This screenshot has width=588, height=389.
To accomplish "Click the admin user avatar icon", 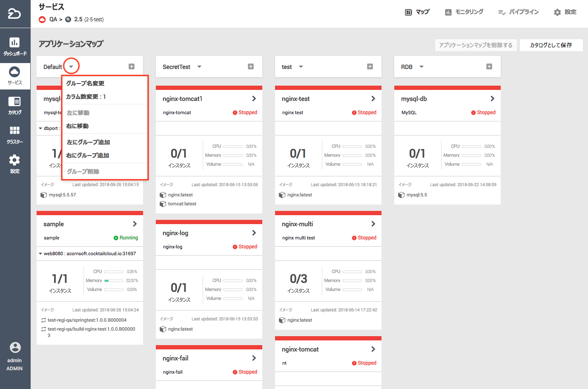I will (x=15, y=348).
